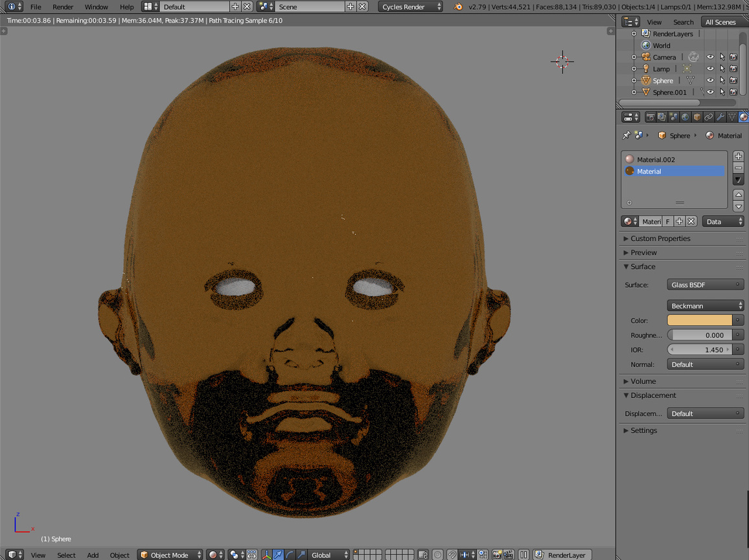Open the Render menu in top bar
749x560 pixels.
(x=63, y=7)
